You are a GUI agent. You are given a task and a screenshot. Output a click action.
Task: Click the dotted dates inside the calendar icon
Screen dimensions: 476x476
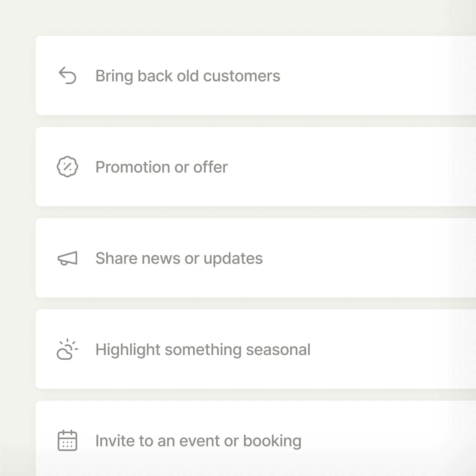(67, 444)
